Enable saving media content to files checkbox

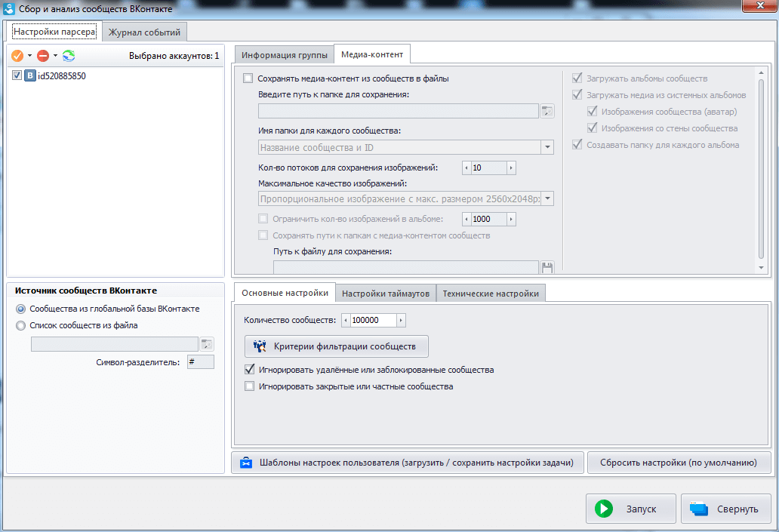click(248, 78)
